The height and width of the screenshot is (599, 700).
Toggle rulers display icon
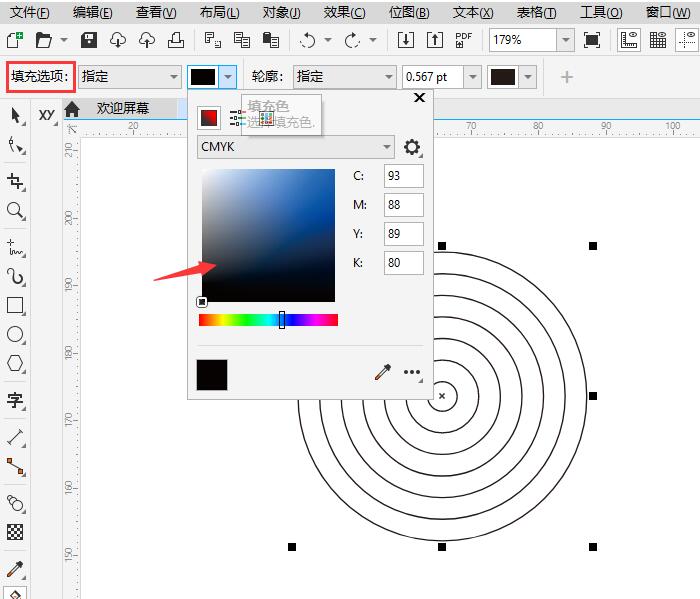pos(629,40)
